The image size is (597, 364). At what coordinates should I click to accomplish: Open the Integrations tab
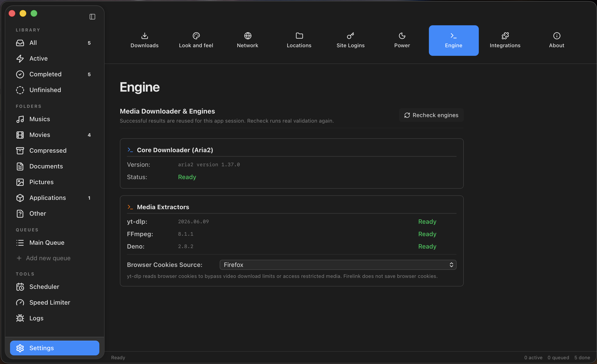point(505,41)
